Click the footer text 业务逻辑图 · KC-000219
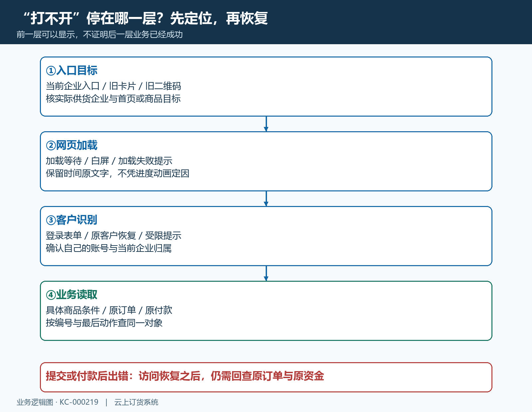Viewport: 532px width, 412px height. pyautogui.click(x=58, y=402)
